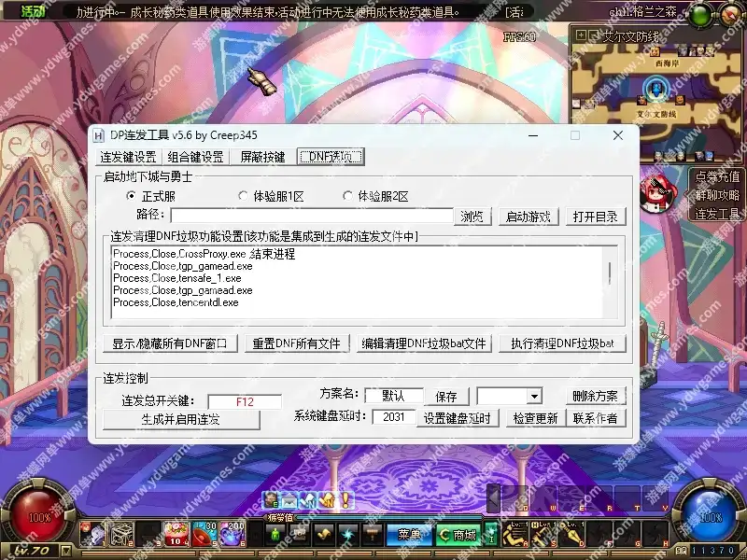
Task: Click the yellow scroll quest icon
Action: [x=324, y=535]
